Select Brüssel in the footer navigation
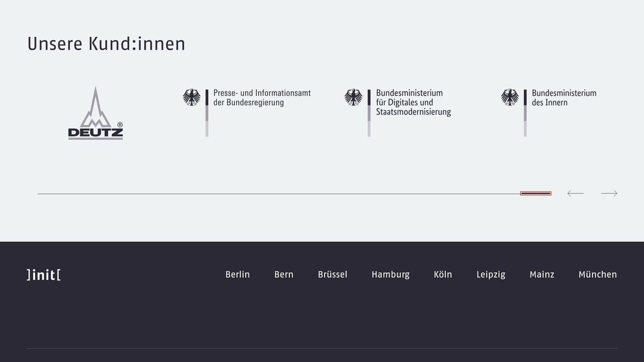The image size is (644, 362). 332,275
